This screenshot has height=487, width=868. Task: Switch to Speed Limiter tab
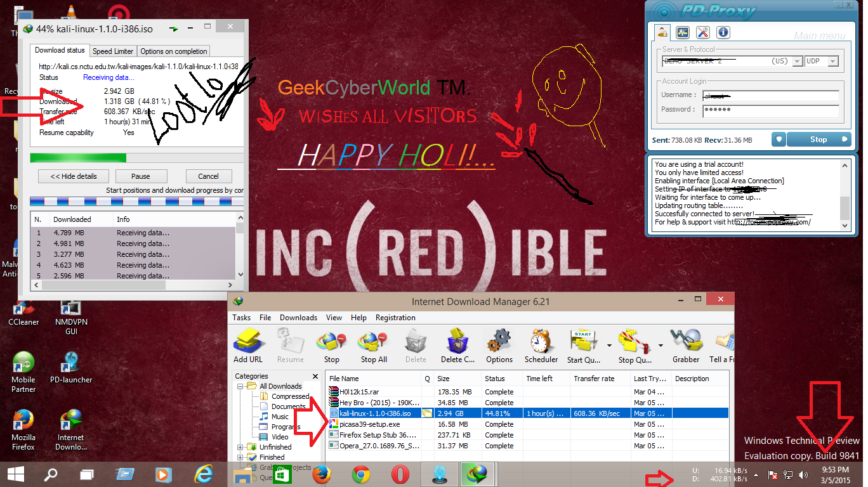click(x=113, y=51)
